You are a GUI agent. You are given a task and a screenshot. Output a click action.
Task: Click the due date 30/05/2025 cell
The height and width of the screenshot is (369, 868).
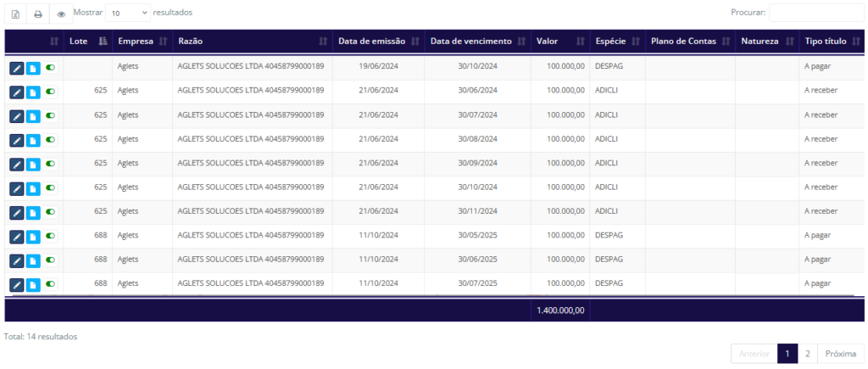click(478, 235)
